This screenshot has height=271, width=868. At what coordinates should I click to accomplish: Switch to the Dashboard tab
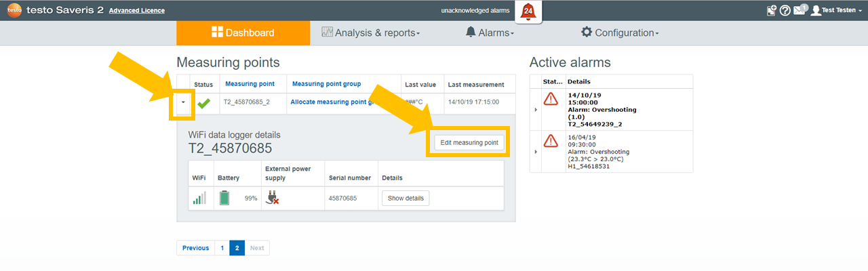point(243,33)
